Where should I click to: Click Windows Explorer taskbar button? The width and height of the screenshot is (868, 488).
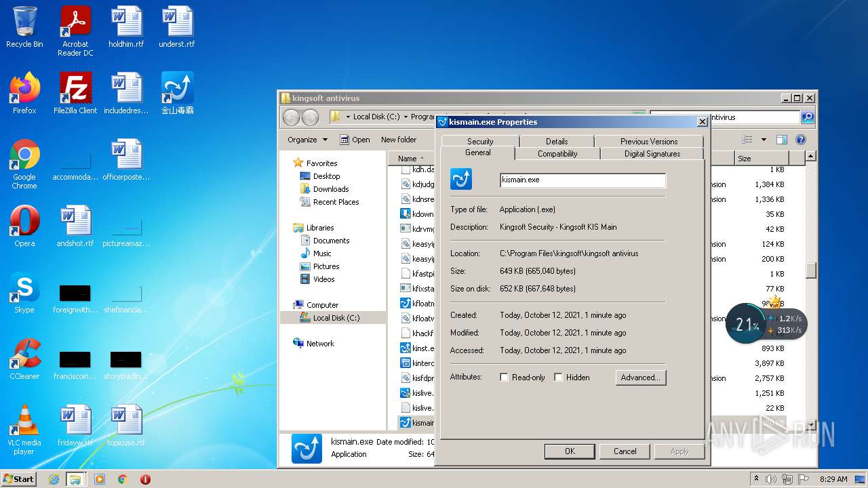click(x=75, y=479)
